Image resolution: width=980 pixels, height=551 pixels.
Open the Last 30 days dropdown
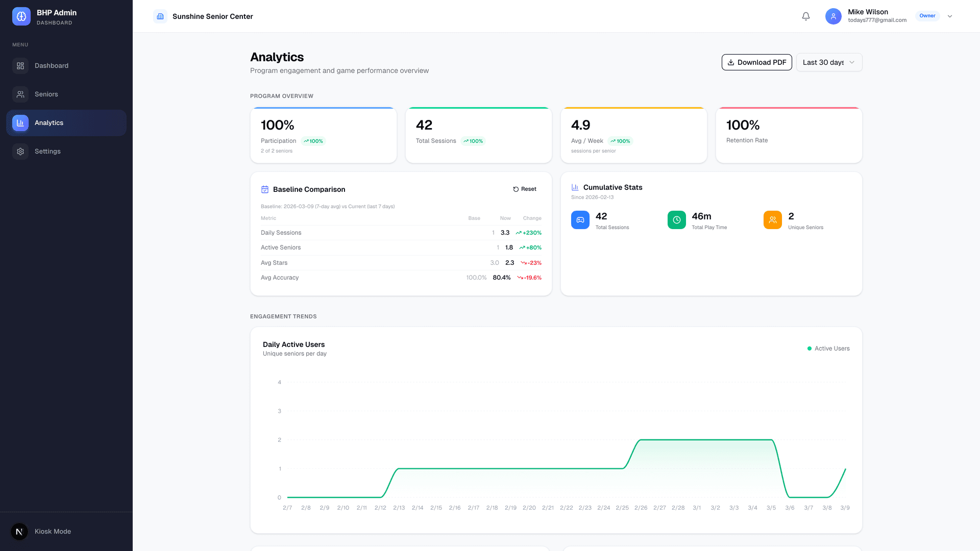click(829, 62)
